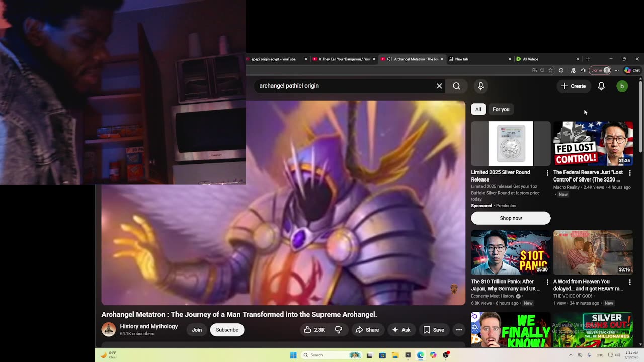Screen dimensions: 644x362
Task: Click the Archangel Metatron video player
Action: (x=283, y=203)
